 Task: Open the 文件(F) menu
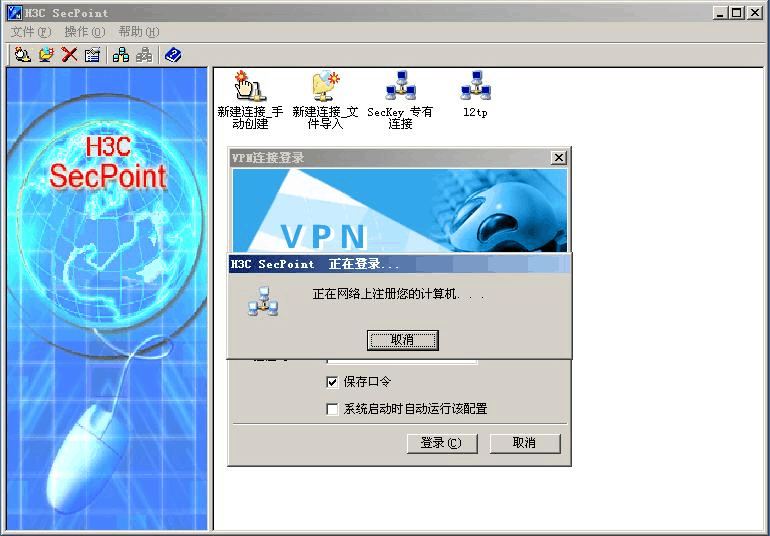point(30,32)
